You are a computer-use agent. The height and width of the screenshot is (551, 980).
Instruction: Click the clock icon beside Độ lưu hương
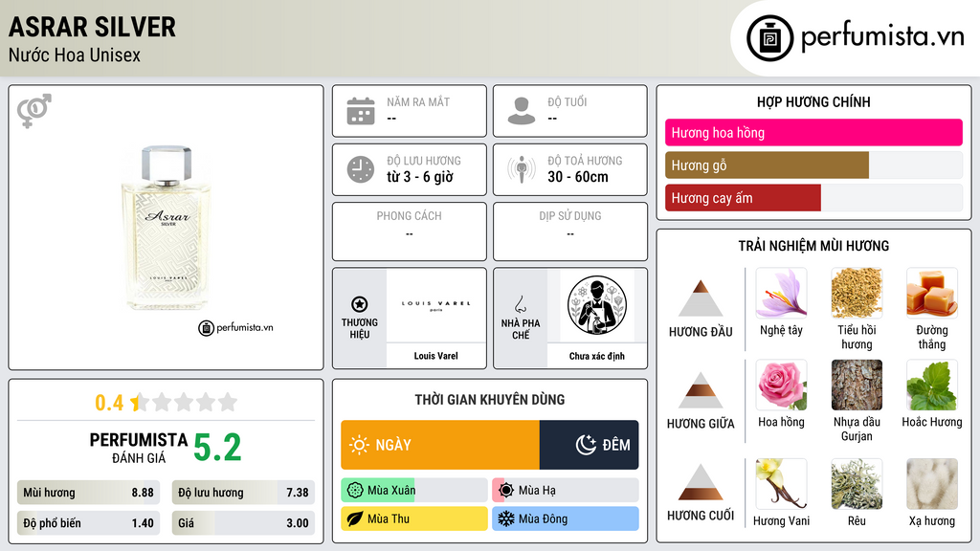pos(361,169)
